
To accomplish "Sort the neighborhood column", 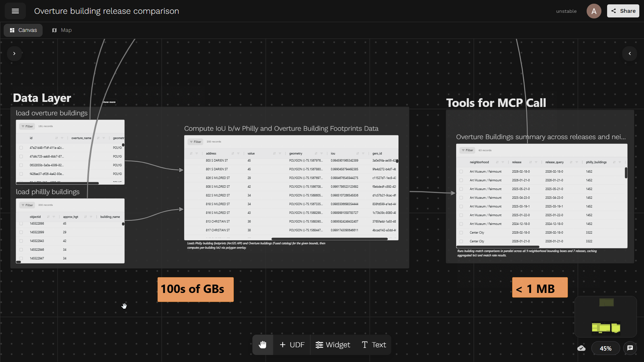I will [497, 162].
